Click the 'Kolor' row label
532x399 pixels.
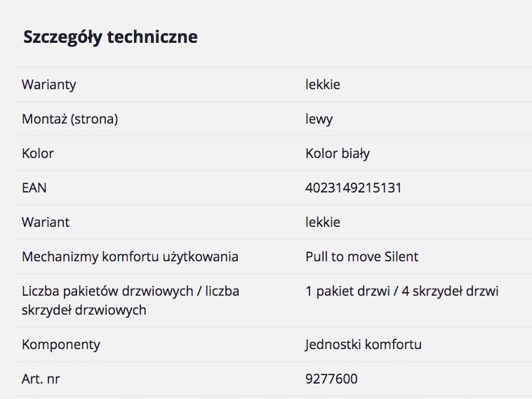click(x=38, y=154)
